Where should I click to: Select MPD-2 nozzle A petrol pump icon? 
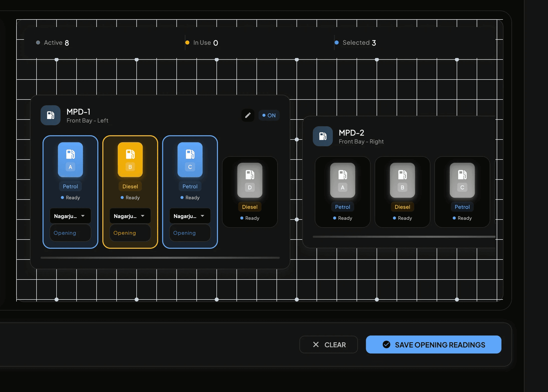coord(343,180)
